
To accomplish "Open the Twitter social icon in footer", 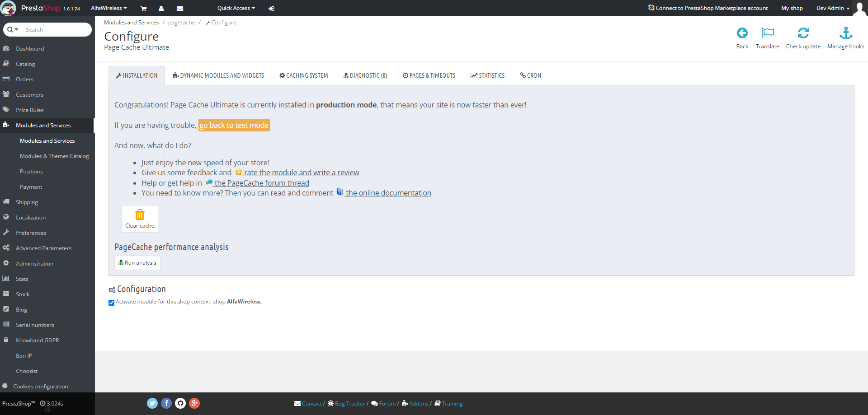I will [x=152, y=403].
